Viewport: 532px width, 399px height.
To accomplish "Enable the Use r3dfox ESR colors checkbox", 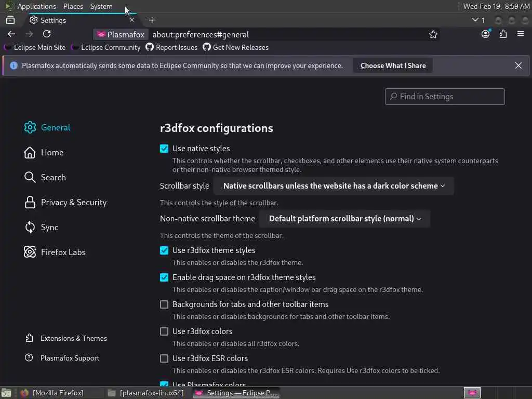I will pyautogui.click(x=164, y=358).
